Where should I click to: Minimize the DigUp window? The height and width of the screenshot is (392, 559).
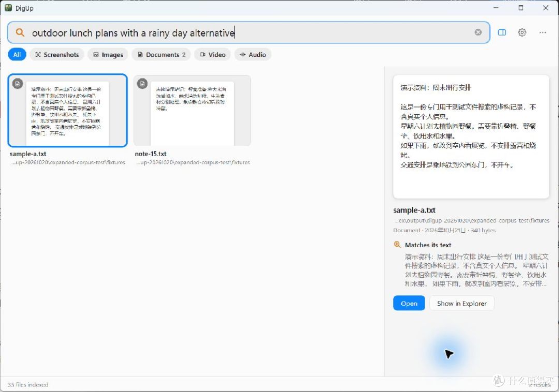(496, 8)
